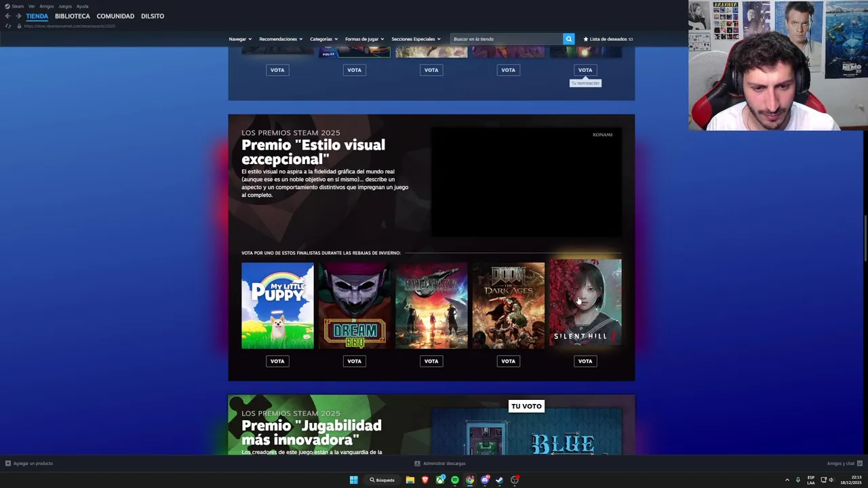868x488 pixels.
Task: Vote for DOOM The Dark Ages
Action: click(x=509, y=361)
